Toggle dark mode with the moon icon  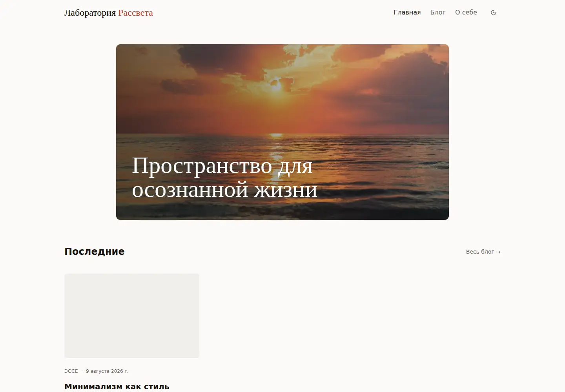coord(494,13)
